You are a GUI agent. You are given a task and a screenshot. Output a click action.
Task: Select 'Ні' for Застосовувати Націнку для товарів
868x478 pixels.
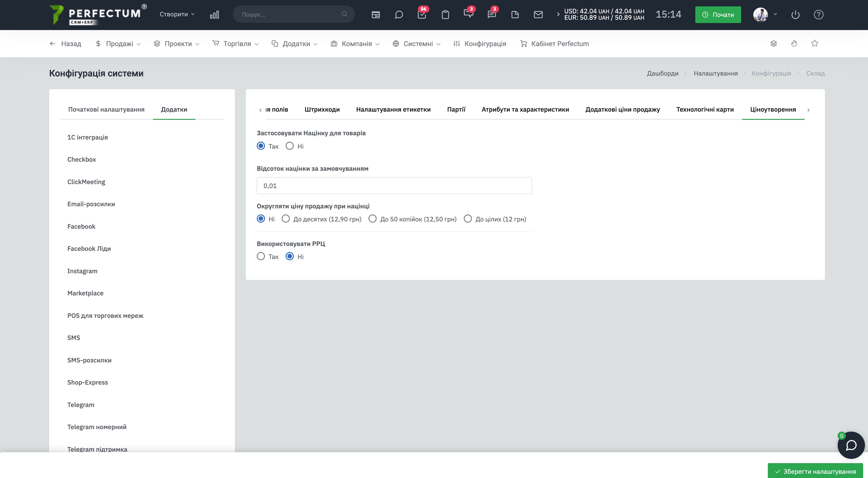[x=290, y=146]
